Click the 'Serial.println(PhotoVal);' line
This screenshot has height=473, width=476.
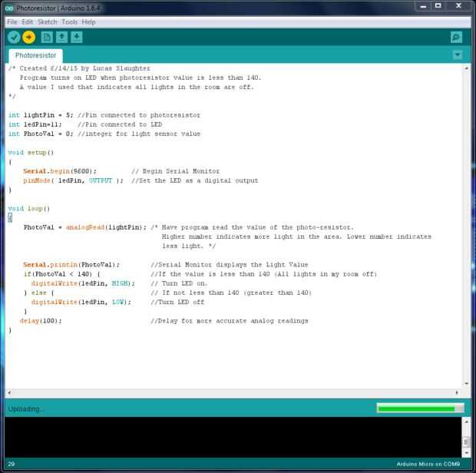[x=71, y=265]
